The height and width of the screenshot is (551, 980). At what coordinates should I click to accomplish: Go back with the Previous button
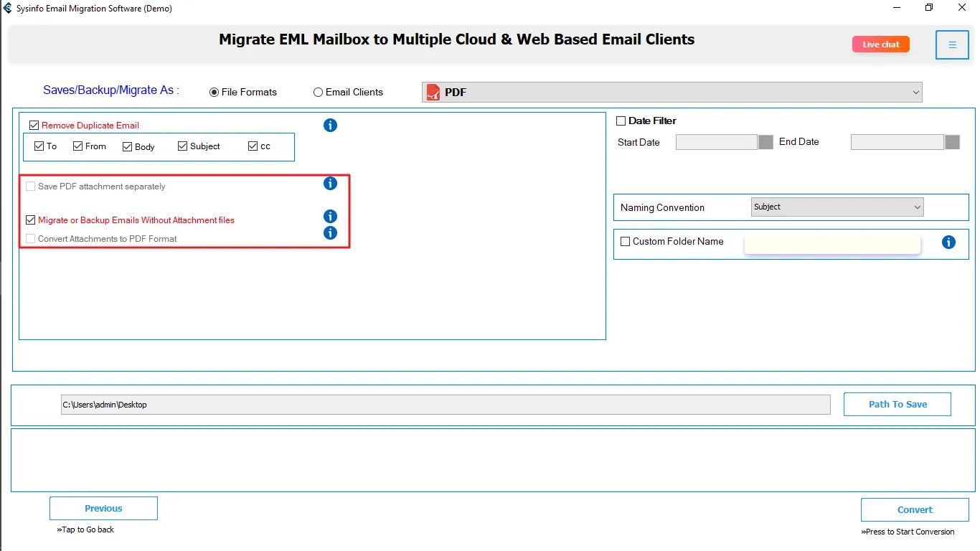(x=103, y=508)
